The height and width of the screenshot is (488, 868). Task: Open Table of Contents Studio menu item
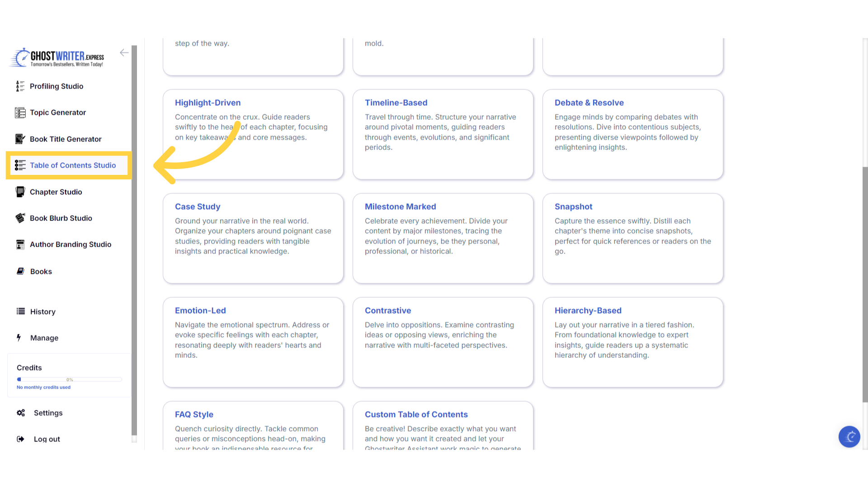point(72,165)
